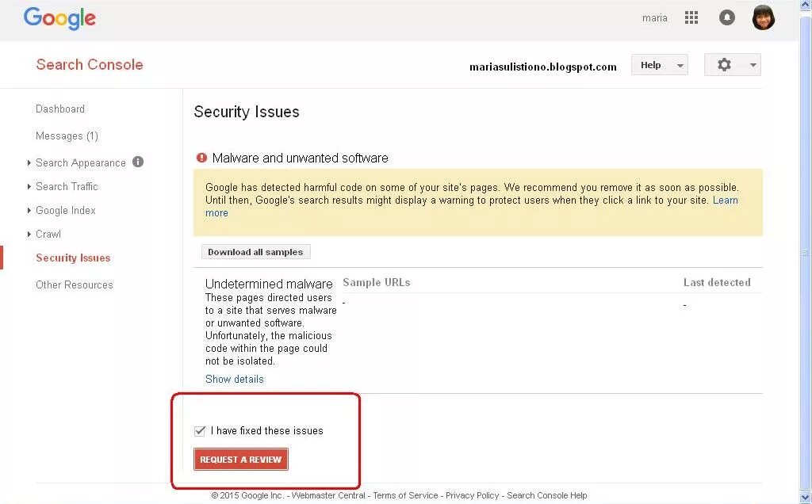The width and height of the screenshot is (812, 504).
Task: Click the Search Appearance info icon
Action: pyautogui.click(x=138, y=162)
